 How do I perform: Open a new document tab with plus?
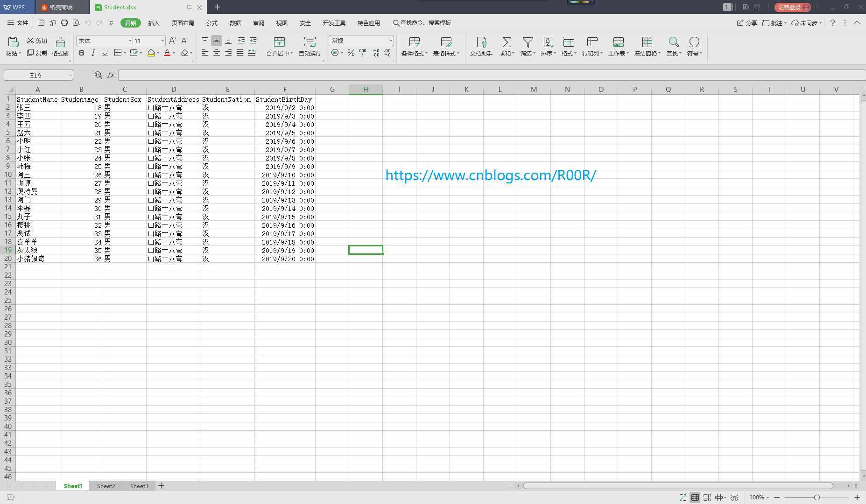pyautogui.click(x=218, y=7)
